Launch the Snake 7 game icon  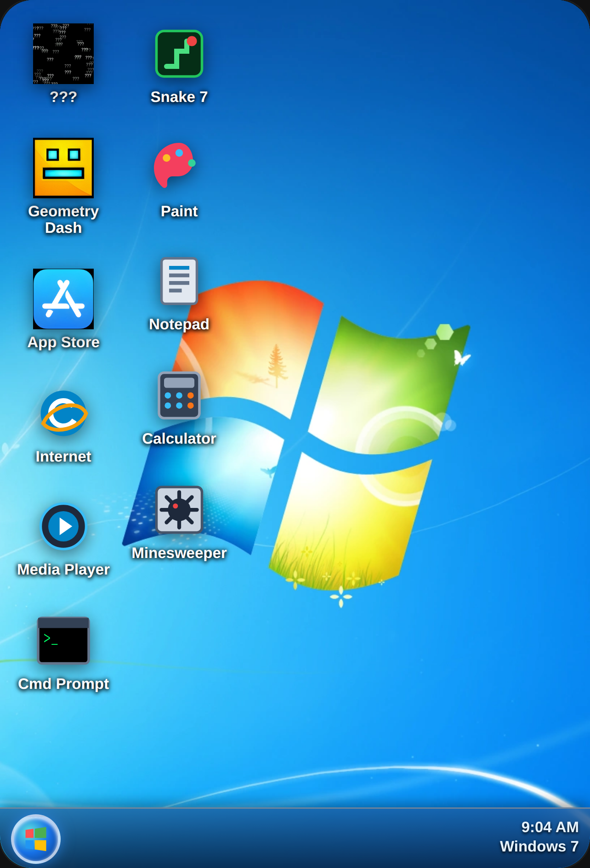tap(179, 54)
